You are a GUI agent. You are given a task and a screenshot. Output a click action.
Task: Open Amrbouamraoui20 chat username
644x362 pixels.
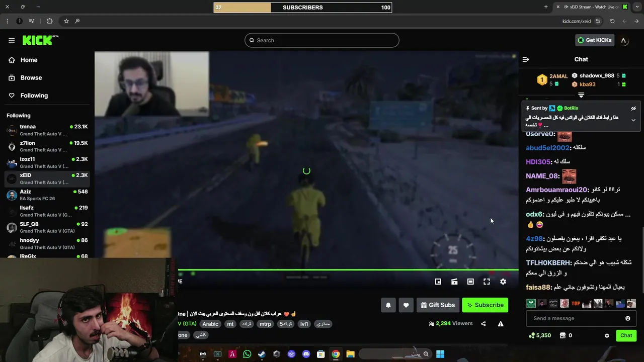(x=556, y=190)
